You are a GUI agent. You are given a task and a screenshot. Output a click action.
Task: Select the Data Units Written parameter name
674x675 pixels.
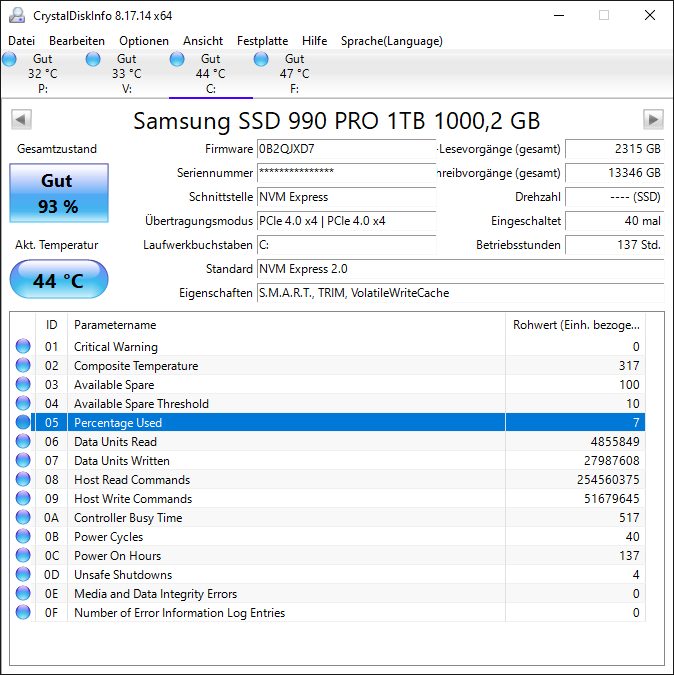click(122, 461)
